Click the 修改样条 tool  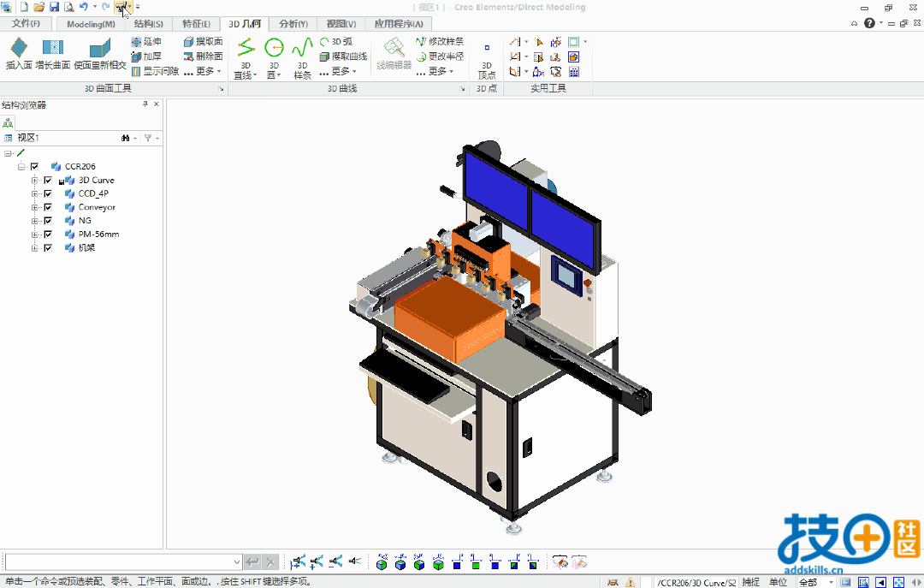click(x=440, y=41)
